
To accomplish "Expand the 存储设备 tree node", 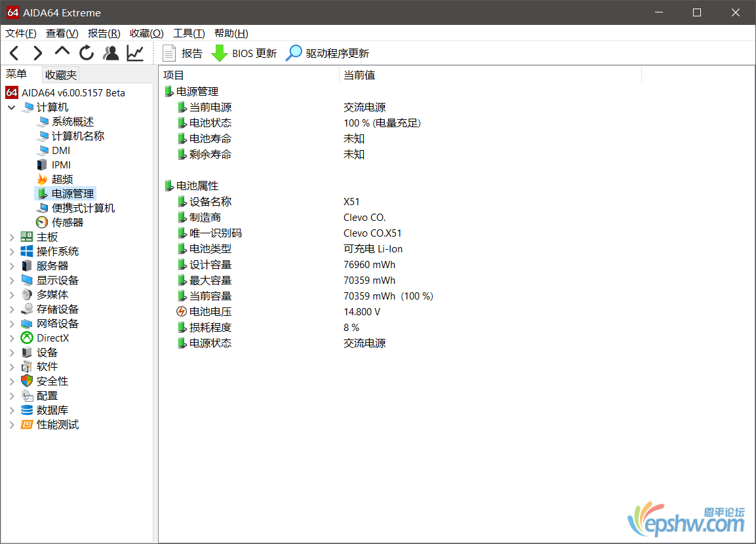I will point(12,309).
